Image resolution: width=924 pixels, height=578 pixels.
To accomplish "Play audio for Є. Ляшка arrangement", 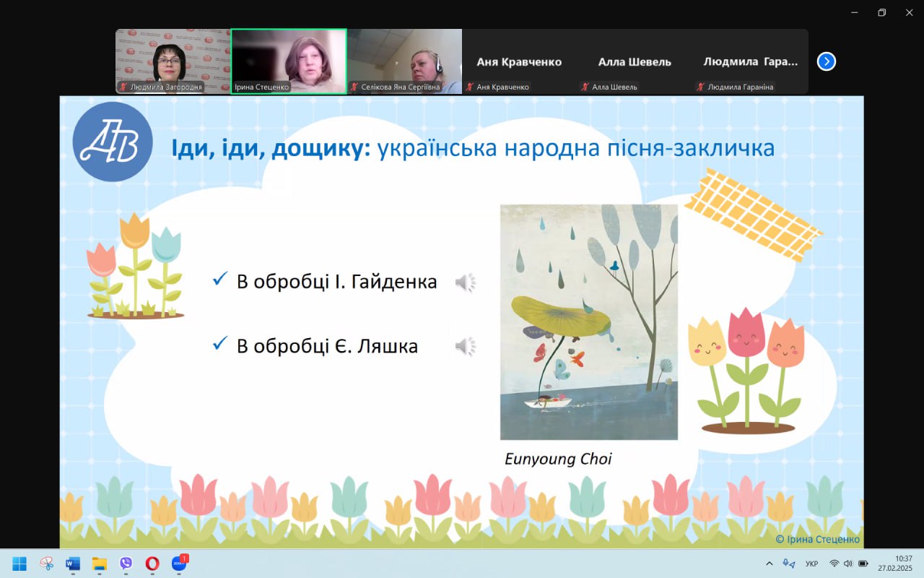I will (465, 347).
